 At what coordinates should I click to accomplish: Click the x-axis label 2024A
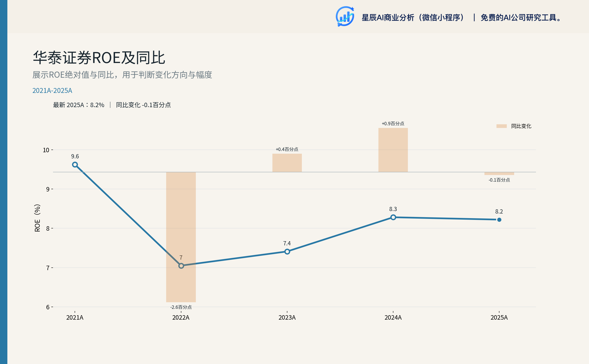tap(393, 317)
